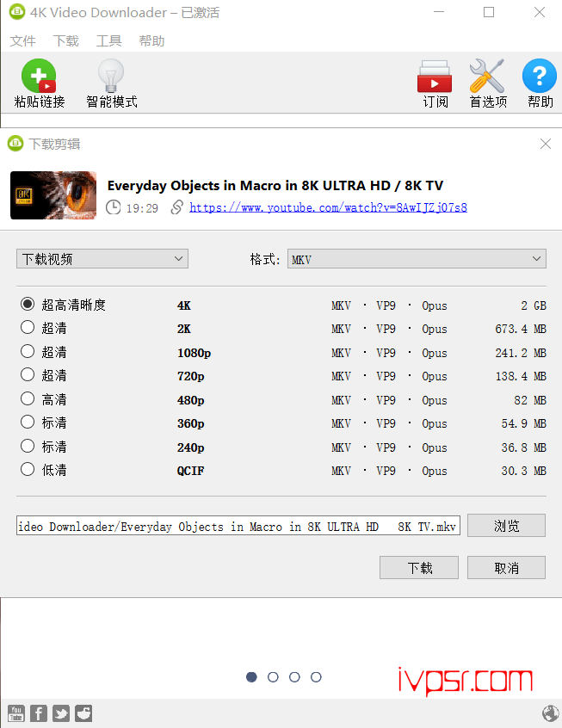Screen dimensions: 562x728
Task: Click the '2 GB' file size value
Action: (534, 305)
